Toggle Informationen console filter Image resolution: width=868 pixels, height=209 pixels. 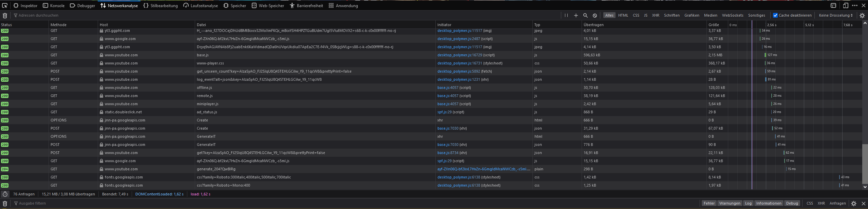coord(769,203)
